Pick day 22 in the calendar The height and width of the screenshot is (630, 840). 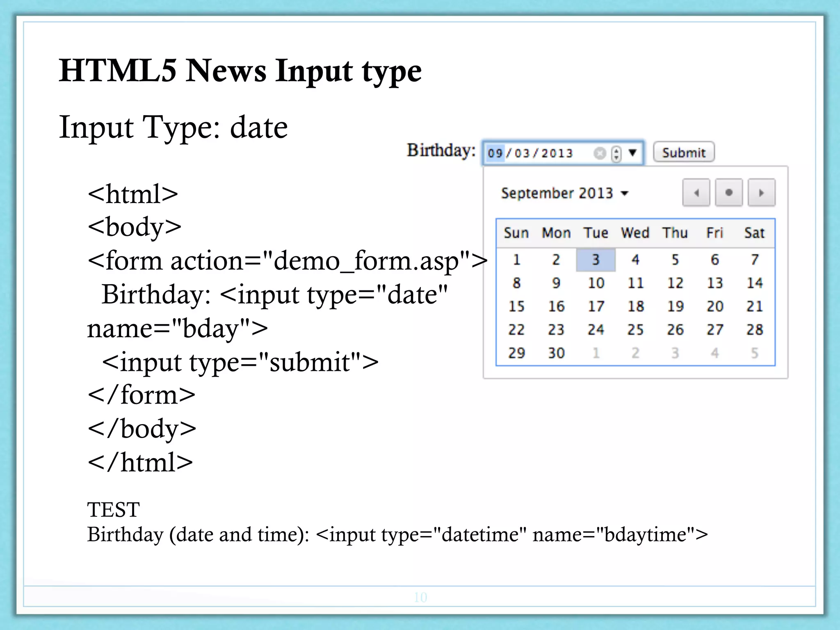point(516,330)
